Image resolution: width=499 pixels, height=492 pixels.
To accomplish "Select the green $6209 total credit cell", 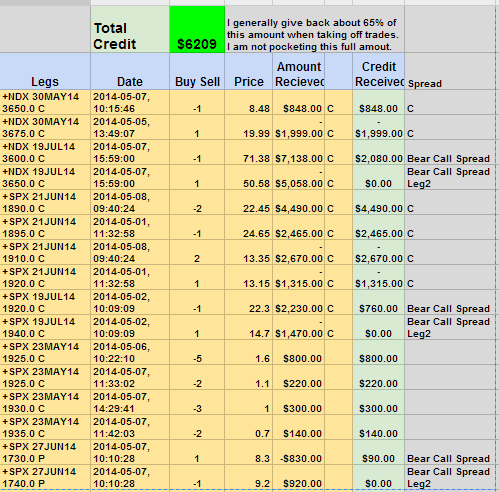I will pyautogui.click(x=197, y=29).
